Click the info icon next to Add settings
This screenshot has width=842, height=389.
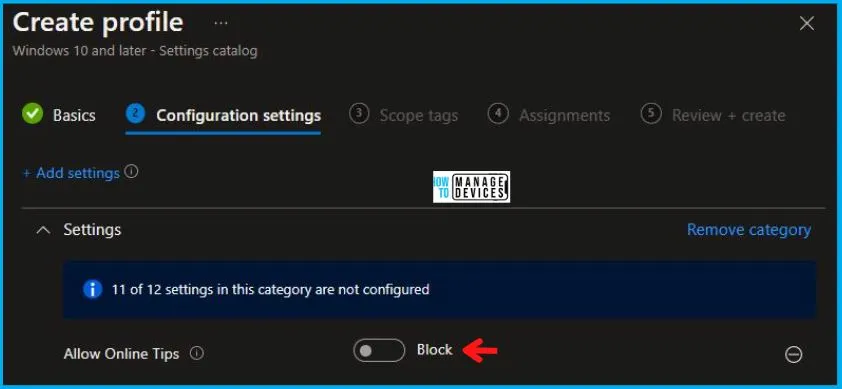pos(131,172)
